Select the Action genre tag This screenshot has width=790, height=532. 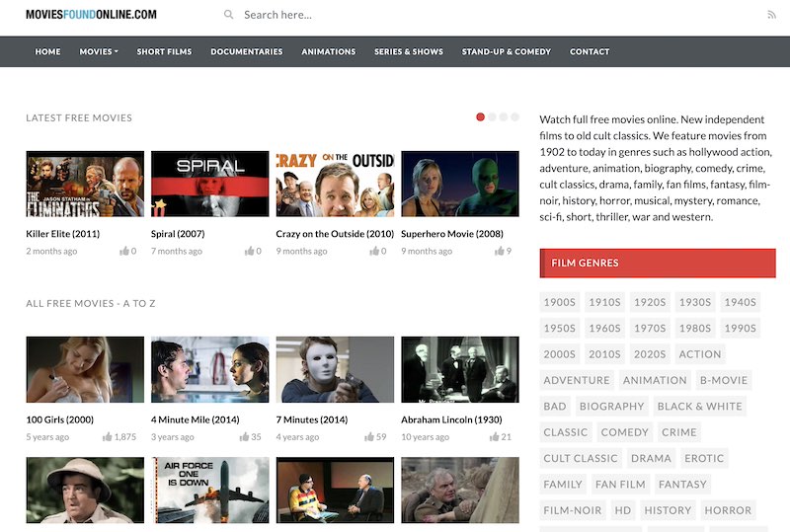[x=700, y=354]
